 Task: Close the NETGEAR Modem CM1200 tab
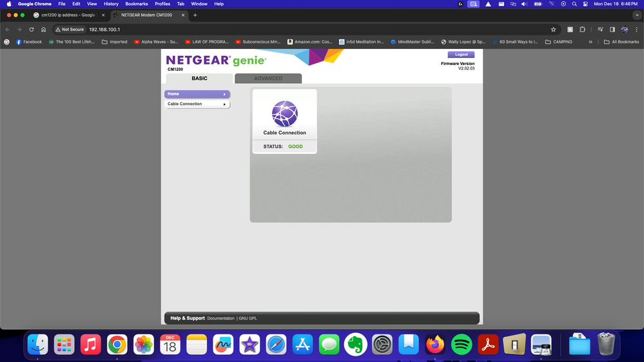(183, 15)
